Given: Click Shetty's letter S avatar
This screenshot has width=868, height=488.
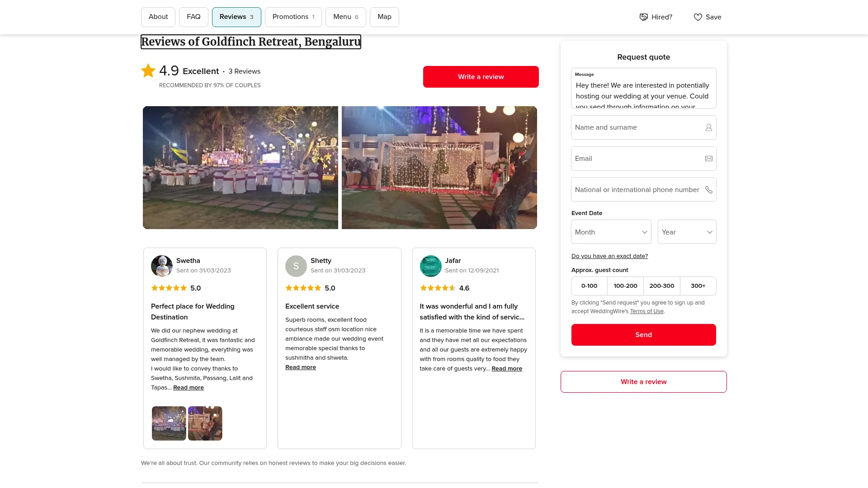Looking at the screenshot, I should 296,266.
